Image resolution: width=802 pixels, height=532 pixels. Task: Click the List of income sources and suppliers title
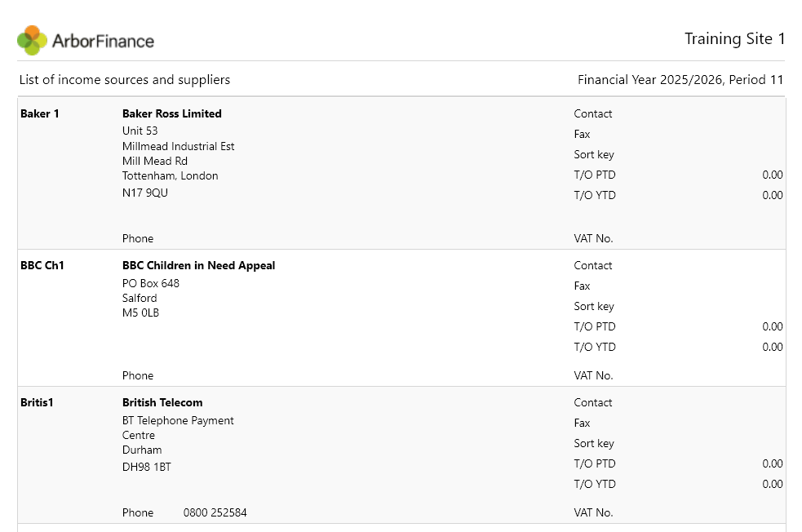click(125, 80)
